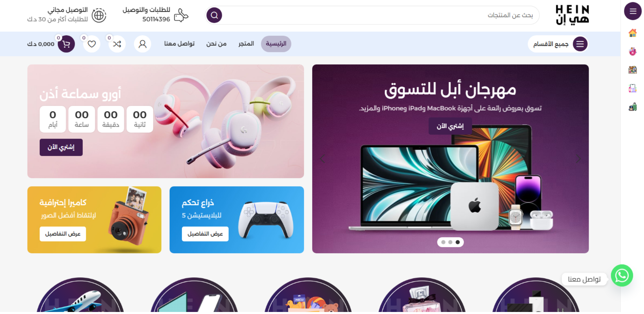Viewport: 644px width, 314px height.
Task: Open the المتجر menu item
Action: 246,44
